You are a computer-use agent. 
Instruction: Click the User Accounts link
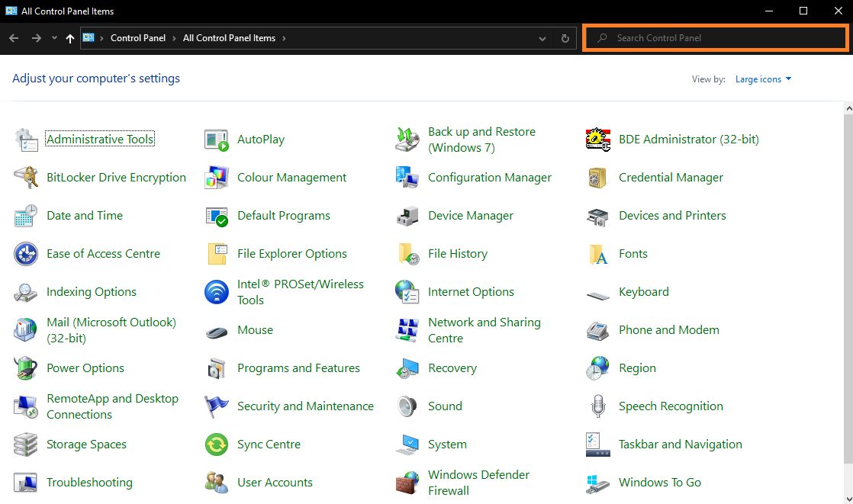click(275, 482)
